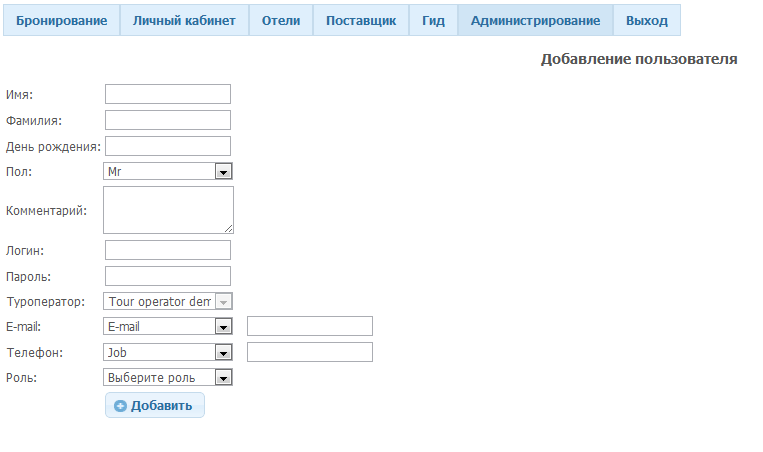Focus the Имя input field
Image resolution: width=763 pixels, height=452 pixels.
pos(168,94)
